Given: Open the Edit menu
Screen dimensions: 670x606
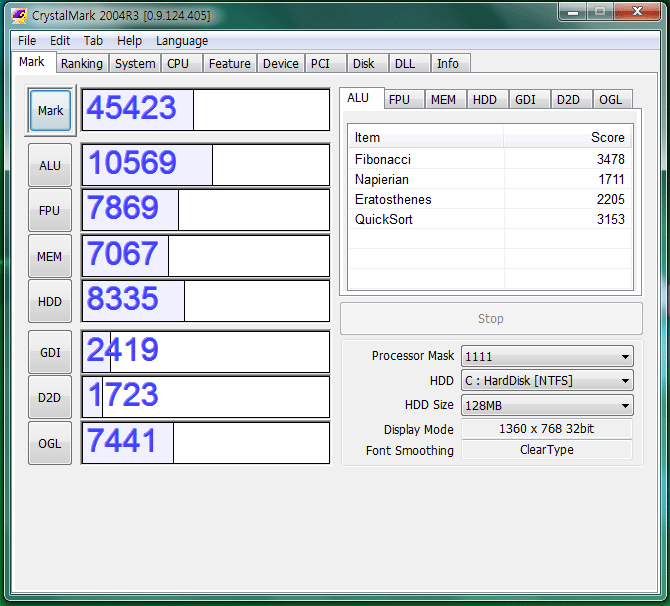Looking at the screenshot, I should pos(60,41).
